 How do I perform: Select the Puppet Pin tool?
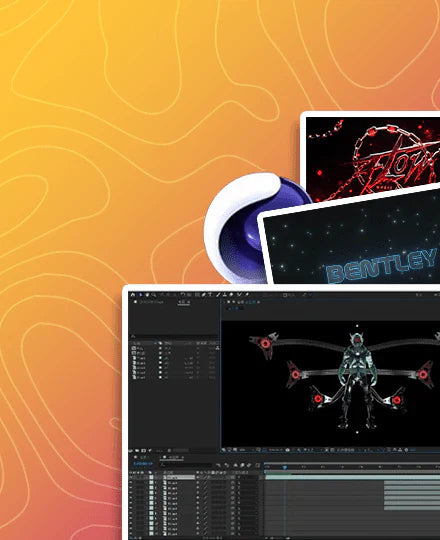[247, 295]
